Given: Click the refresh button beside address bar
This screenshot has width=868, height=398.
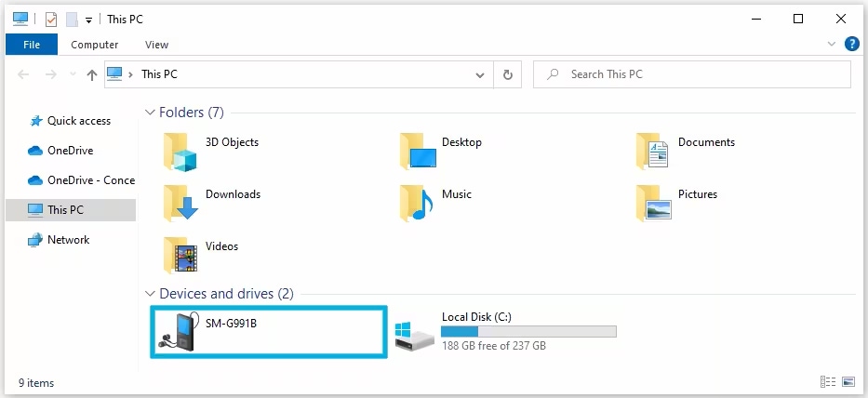Looking at the screenshot, I should pyautogui.click(x=508, y=74).
